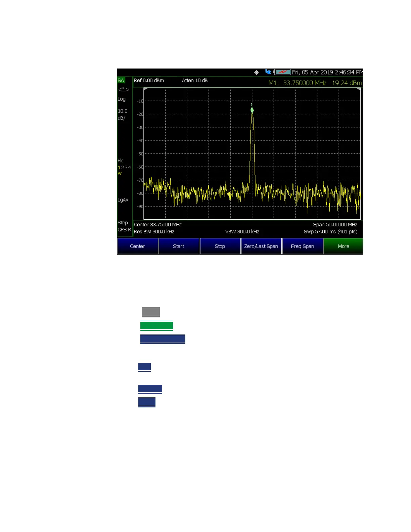Click the green SA mode indicator
Screen dimensions: 411x532
pyautogui.click(x=121, y=80)
